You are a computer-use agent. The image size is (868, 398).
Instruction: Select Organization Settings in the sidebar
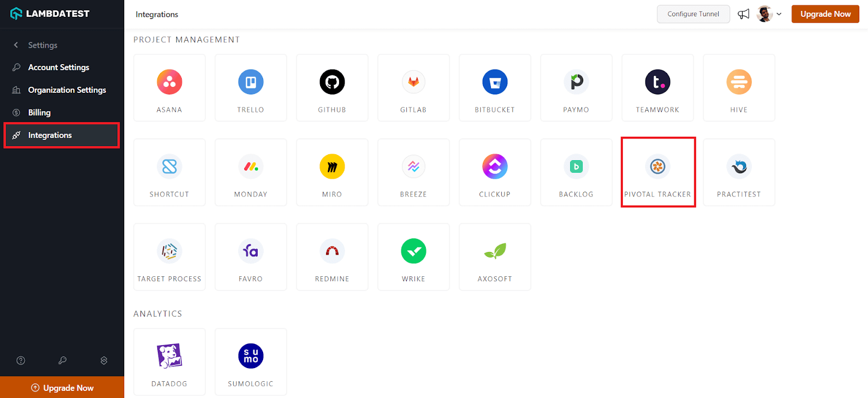[x=67, y=90]
